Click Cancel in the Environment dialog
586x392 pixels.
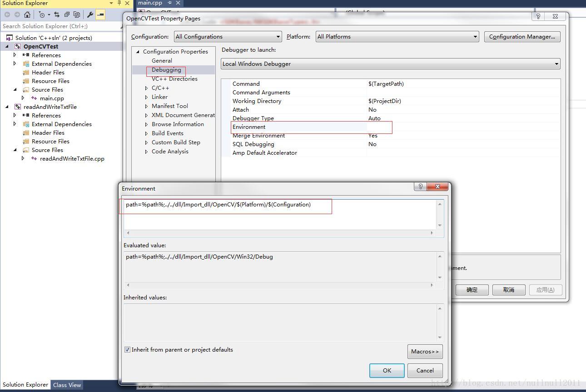(425, 371)
